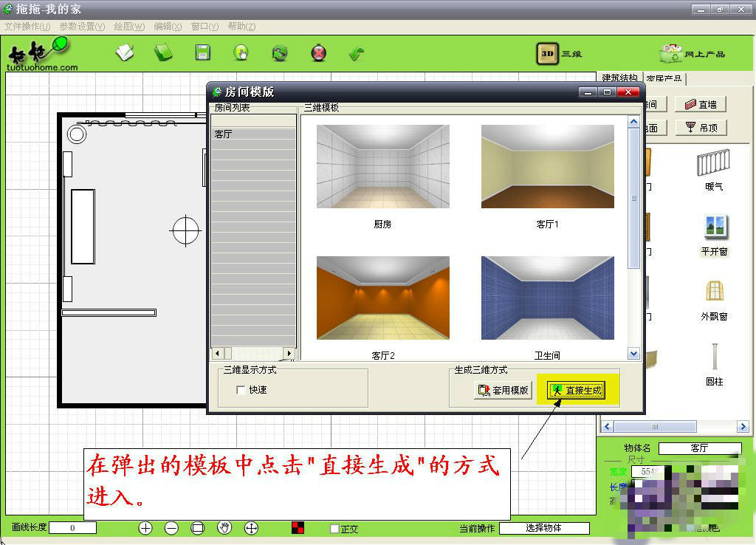The width and height of the screenshot is (756, 545).
Task: Choose the 客厅1 template thumbnail
Action: click(548, 166)
